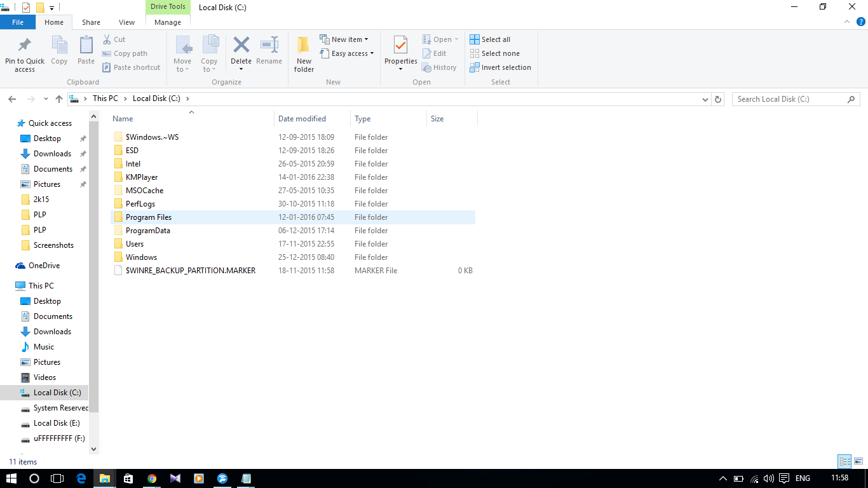Switch to Details view in status bar

[x=844, y=462]
